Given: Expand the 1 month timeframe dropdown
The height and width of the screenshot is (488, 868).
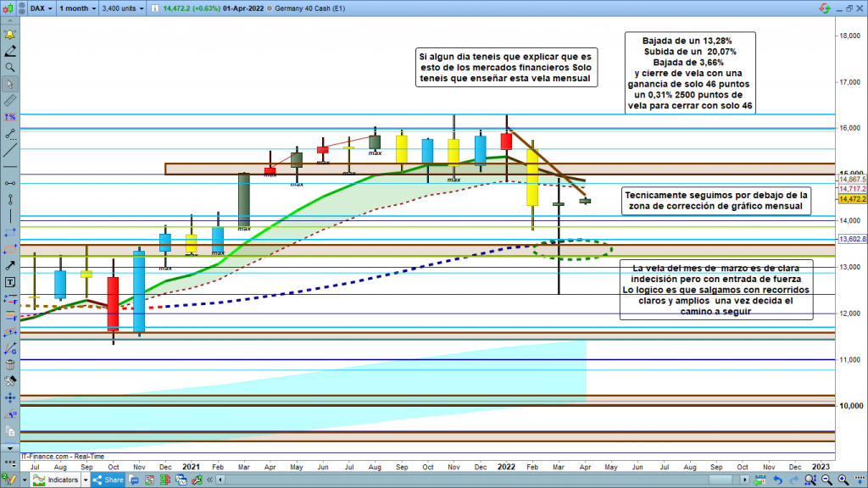Looking at the screenshot, I should click(x=77, y=9).
